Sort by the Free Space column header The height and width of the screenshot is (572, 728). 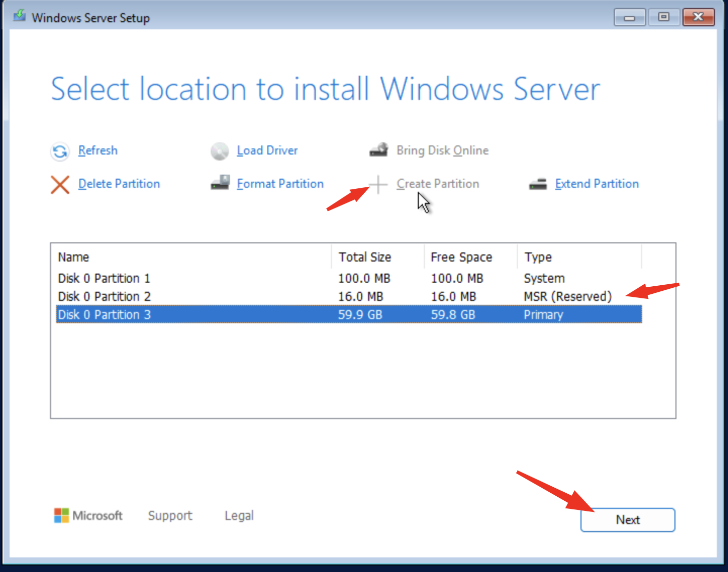click(x=461, y=257)
